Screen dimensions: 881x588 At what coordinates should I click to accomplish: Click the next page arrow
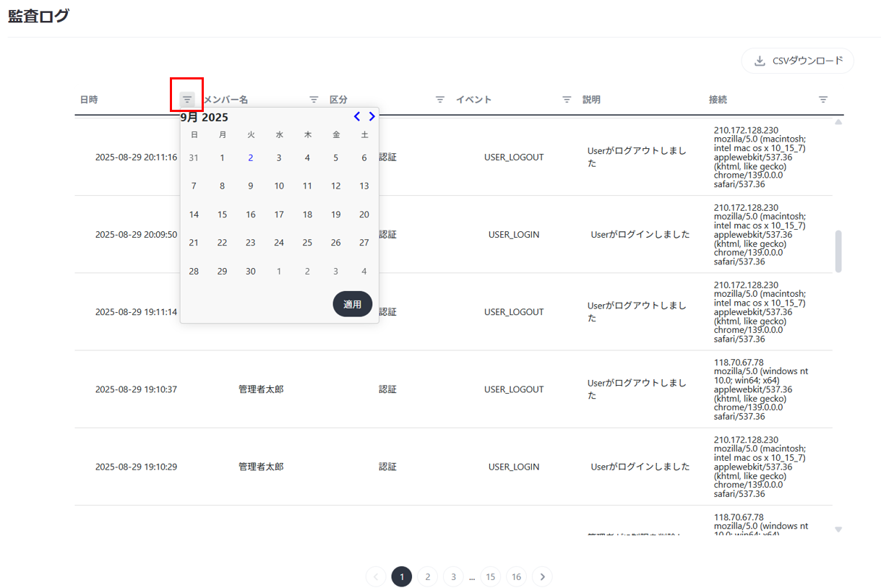tap(542, 576)
